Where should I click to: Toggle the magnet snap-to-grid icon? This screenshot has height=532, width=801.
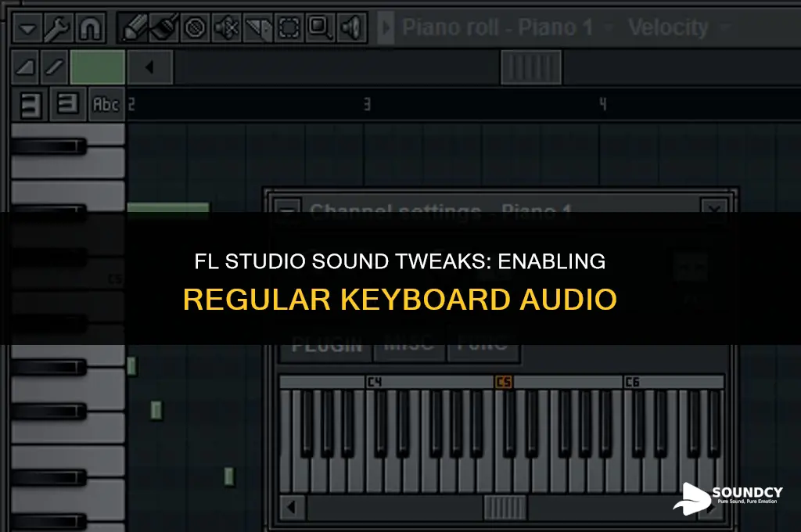90,27
